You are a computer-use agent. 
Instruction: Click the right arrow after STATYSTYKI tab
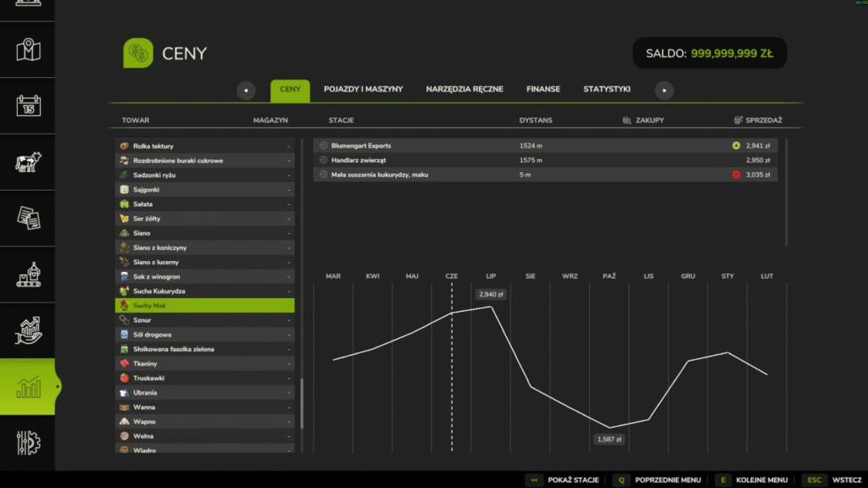[664, 90]
